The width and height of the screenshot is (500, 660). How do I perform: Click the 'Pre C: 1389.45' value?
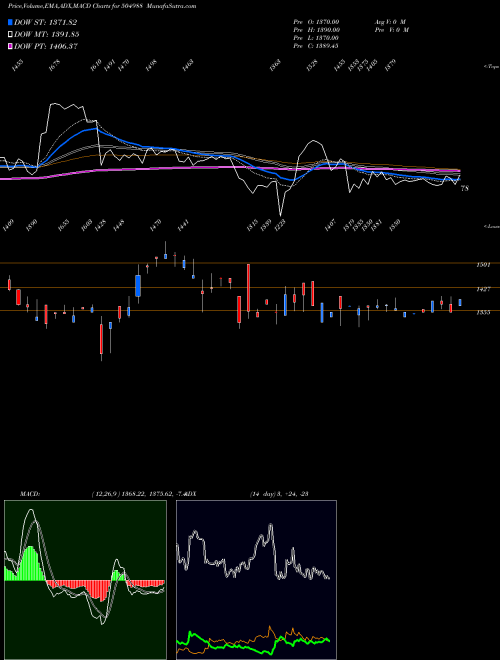tap(316, 46)
